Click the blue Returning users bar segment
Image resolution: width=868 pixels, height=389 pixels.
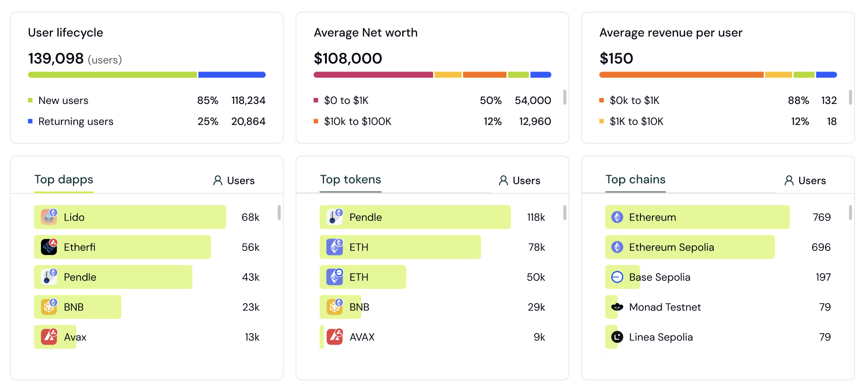(232, 75)
